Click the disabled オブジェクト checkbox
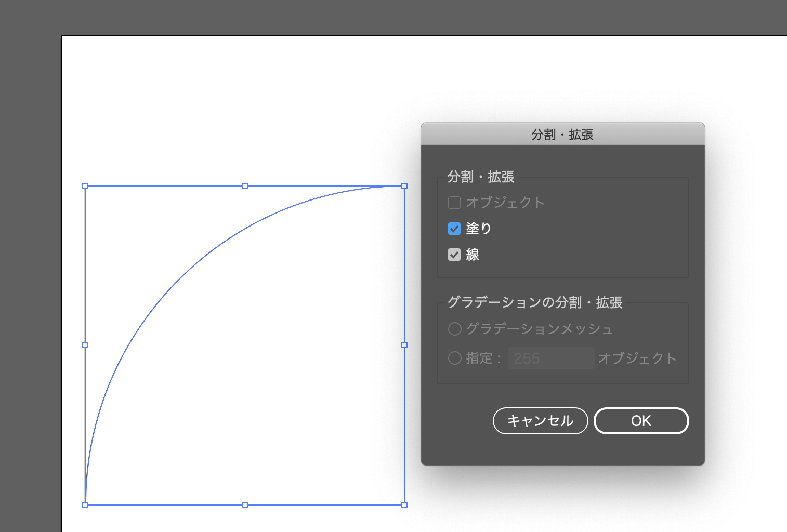 [x=454, y=203]
